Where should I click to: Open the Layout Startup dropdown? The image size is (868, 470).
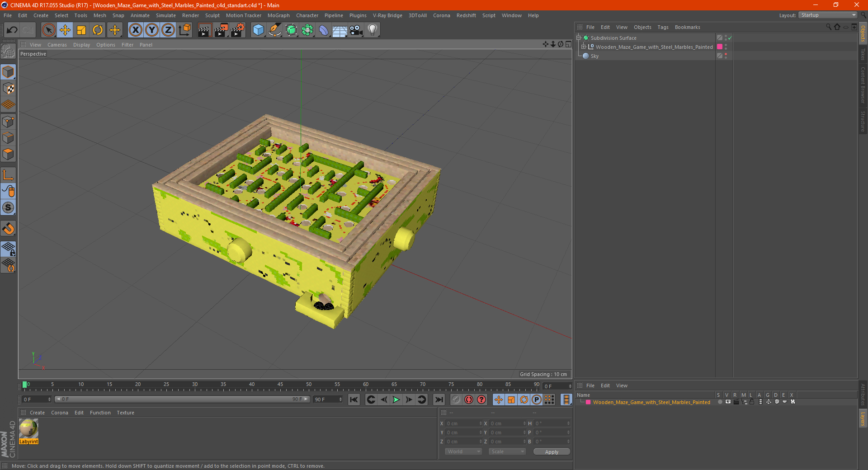click(x=828, y=15)
